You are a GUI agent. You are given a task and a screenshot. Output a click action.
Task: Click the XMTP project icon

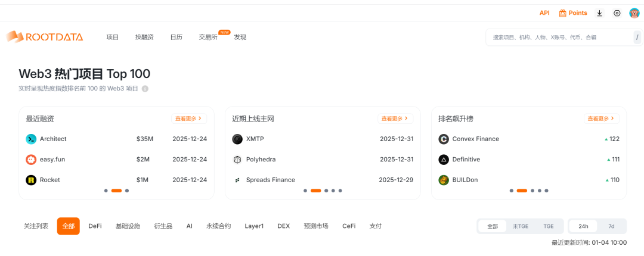tap(237, 139)
